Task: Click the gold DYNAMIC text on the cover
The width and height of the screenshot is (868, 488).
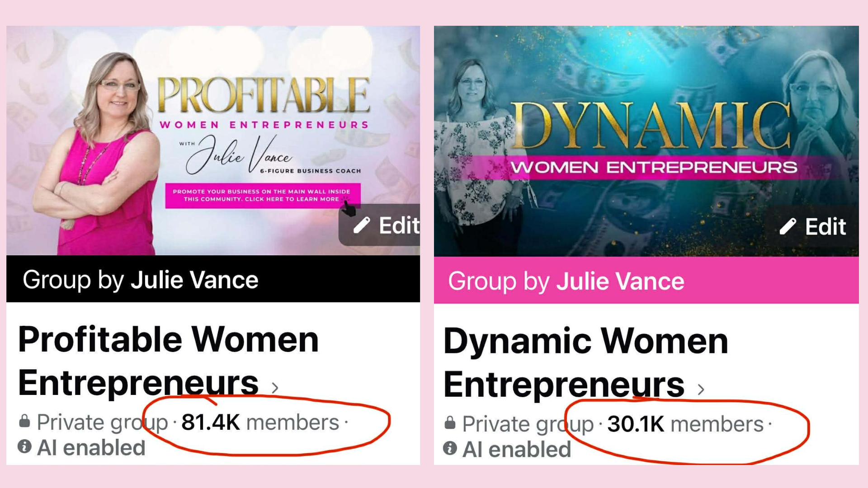Action: [x=651, y=127]
